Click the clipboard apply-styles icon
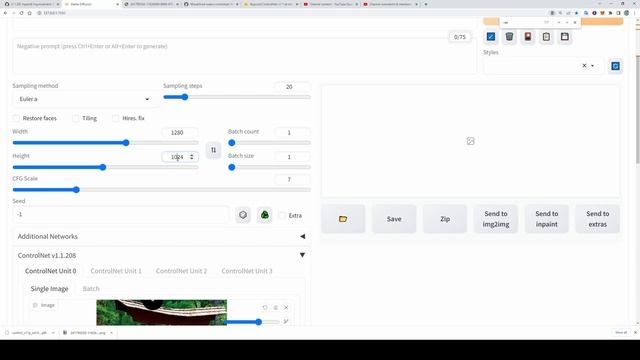Viewport: 640px width, 360px height. (x=546, y=37)
